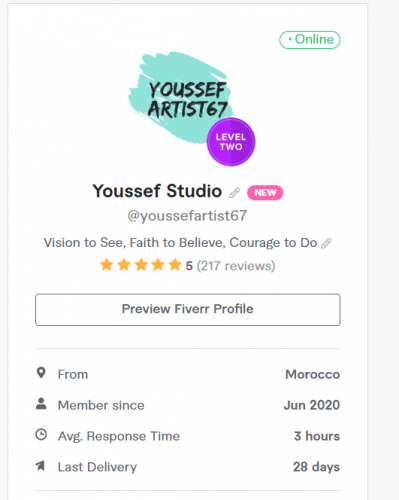Click the Morocco location value
Screen dimensions: 399x500
[x=313, y=374]
